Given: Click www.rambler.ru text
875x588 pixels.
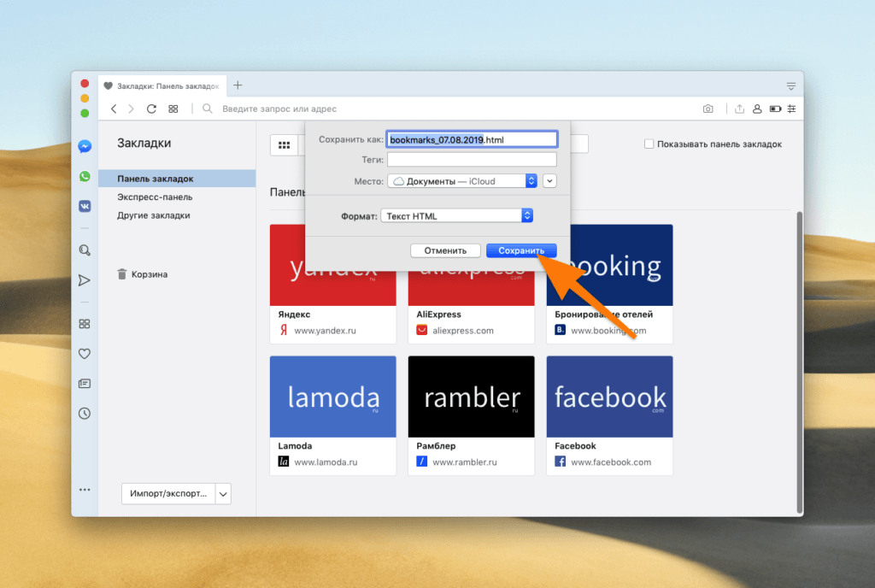Looking at the screenshot, I should tap(464, 462).
